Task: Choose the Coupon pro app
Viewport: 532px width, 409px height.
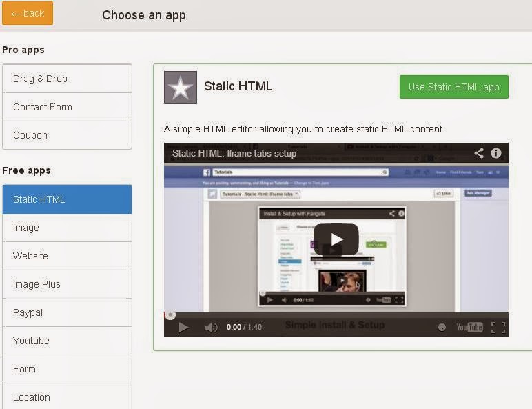Action: coord(67,135)
